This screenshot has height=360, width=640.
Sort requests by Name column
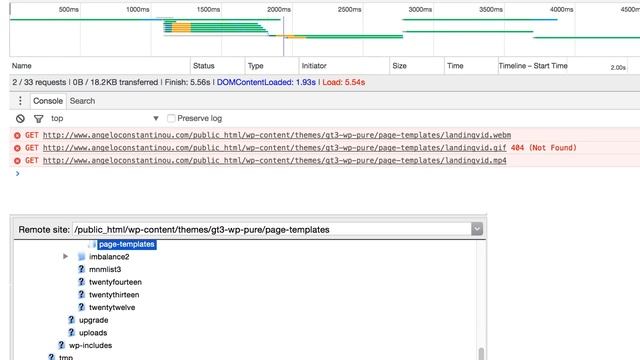tap(100, 66)
